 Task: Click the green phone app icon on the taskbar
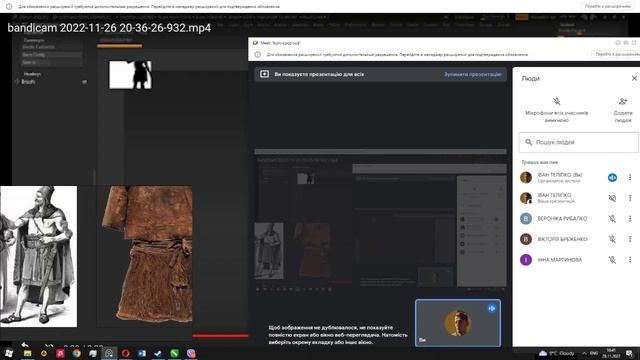tap(175, 353)
